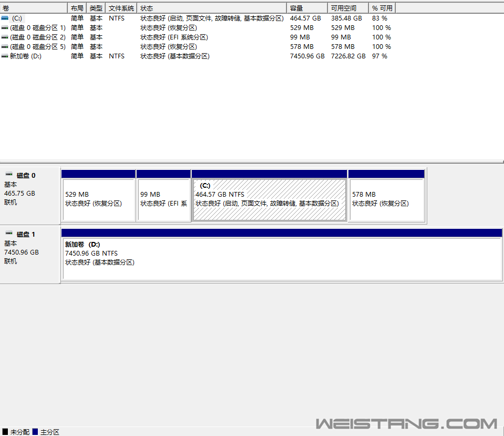This screenshot has height=436, width=504.
Task: Click the icon for 磁盘 0 磁盘分区 2 row
Action: (x=5, y=37)
